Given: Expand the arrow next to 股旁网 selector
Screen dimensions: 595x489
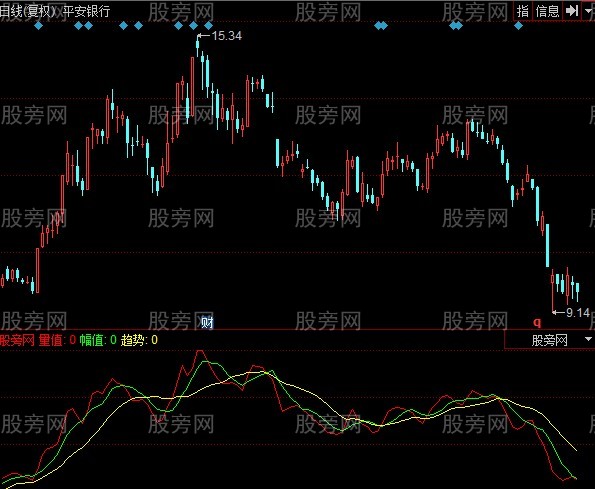Looking at the screenshot, I should 588,339.
